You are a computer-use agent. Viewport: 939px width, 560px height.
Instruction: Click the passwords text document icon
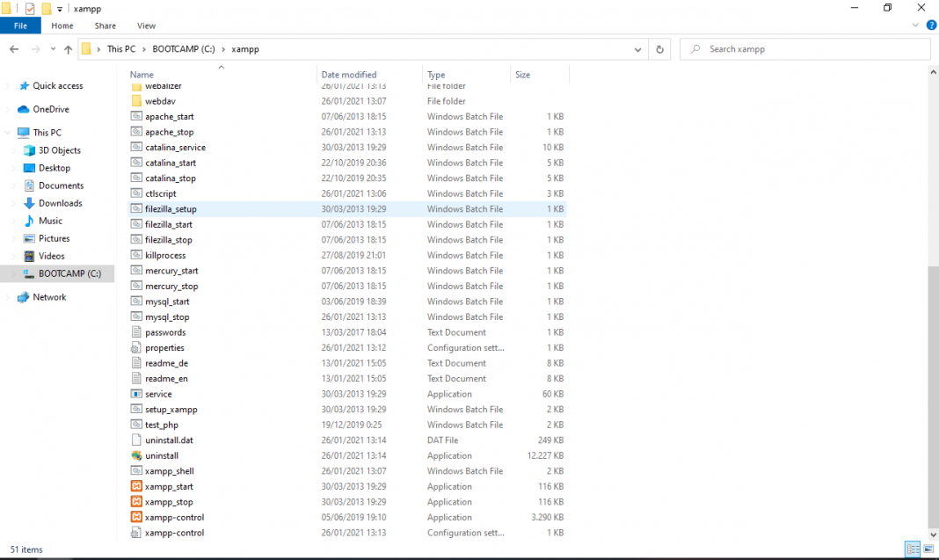(136, 332)
